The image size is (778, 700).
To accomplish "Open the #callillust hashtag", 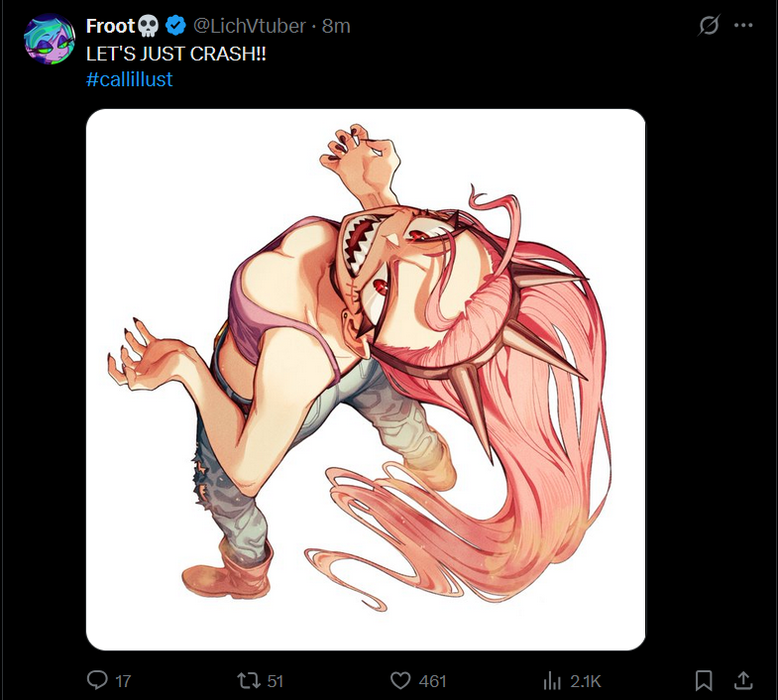I will pyautogui.click(x=130, y=79).
